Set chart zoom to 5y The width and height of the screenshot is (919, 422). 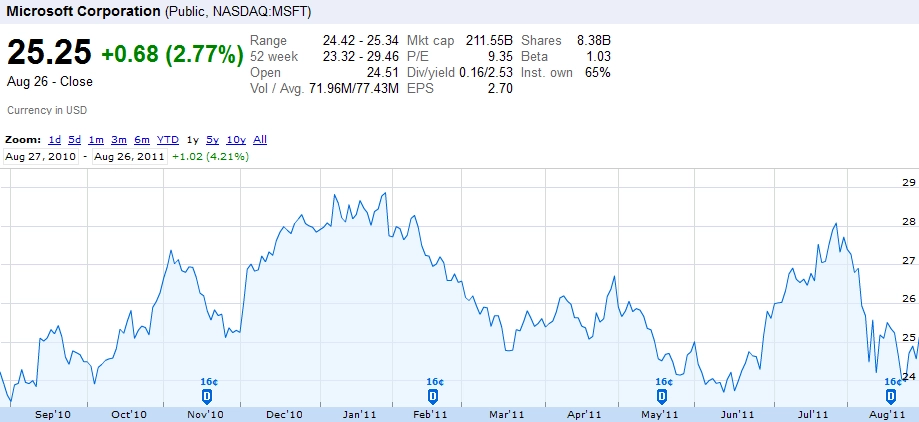213,139
